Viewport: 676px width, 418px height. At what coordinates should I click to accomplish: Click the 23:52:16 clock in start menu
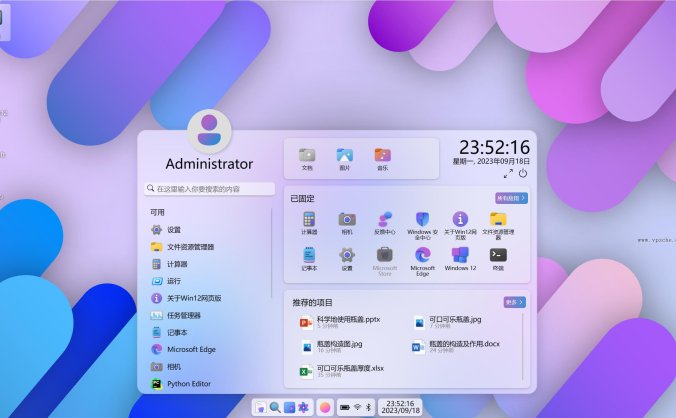(x=494, y=147)
